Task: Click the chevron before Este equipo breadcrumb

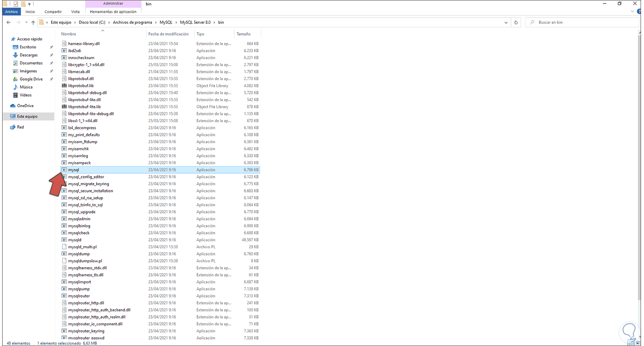Action: [48, 22]
